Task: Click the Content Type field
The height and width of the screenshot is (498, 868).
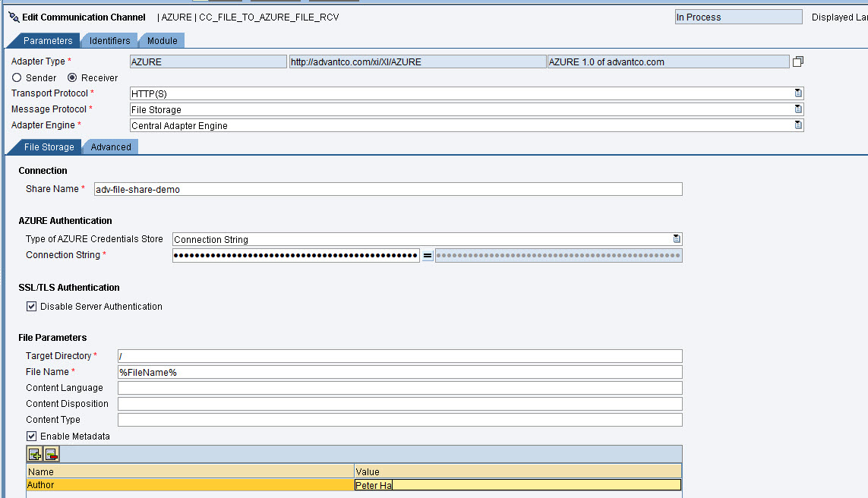Action: pos(399,420)
